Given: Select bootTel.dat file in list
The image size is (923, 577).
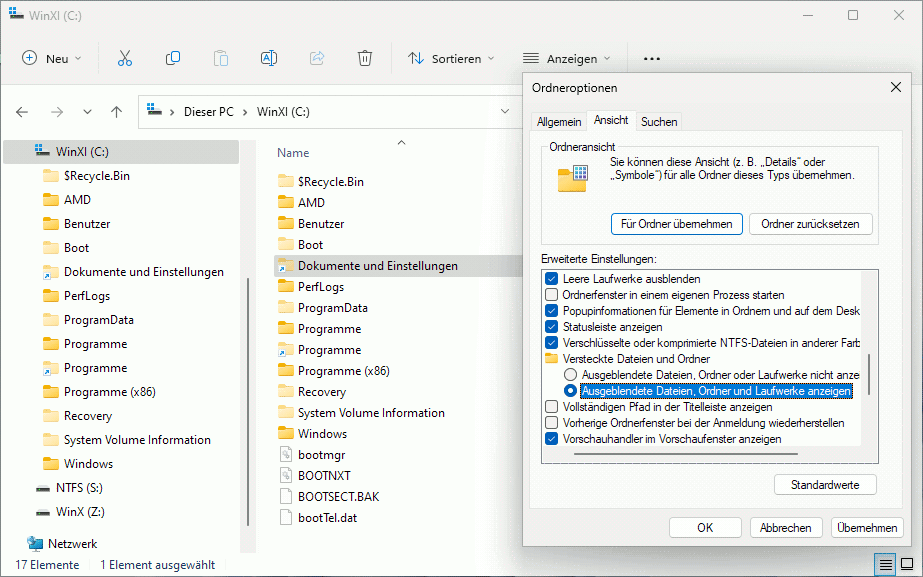Looking at the screenshot, I should (x=327, y=518).
